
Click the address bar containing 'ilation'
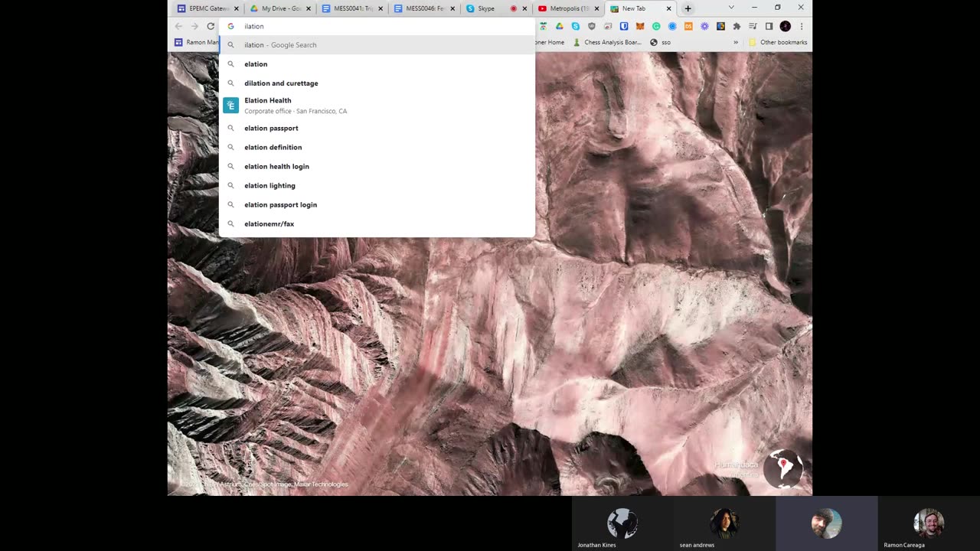click(x=377, y=26)
